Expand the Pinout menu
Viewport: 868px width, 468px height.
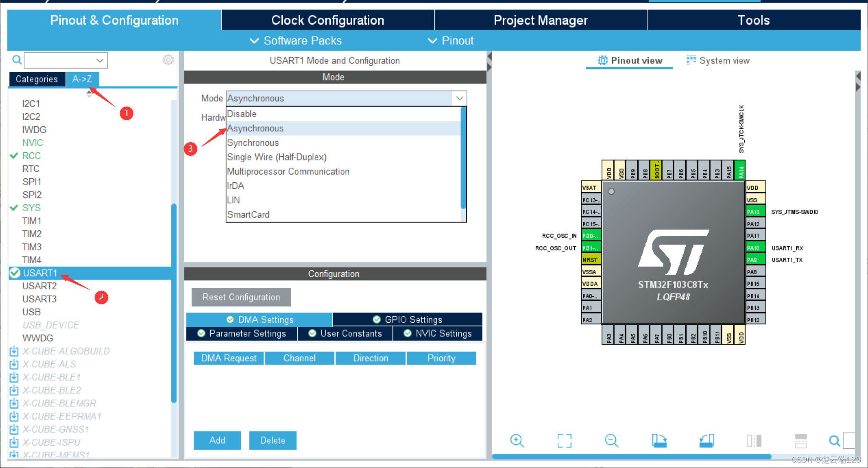click(x=450, y=41)
